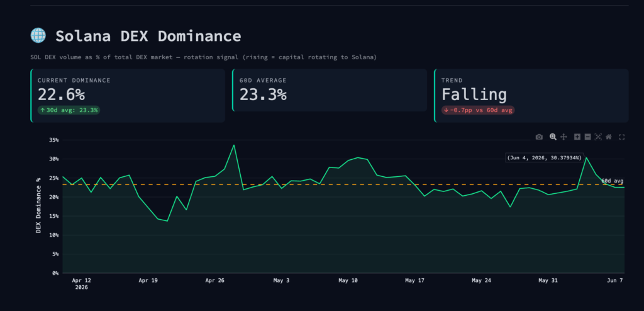Viewport: 644px width, 311px height.
Task: Click the Apr 28 peak on the line
Action: tap(234, 145)
